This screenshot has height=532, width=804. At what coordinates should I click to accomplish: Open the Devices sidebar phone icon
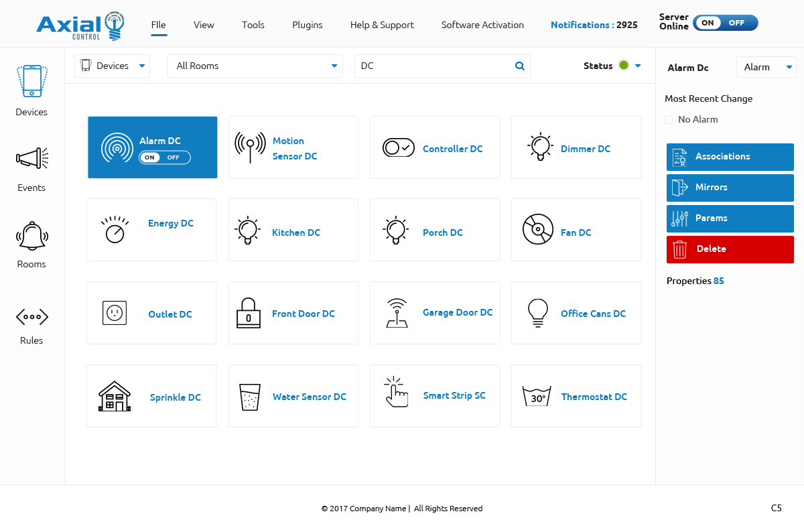tap(31, 82)
